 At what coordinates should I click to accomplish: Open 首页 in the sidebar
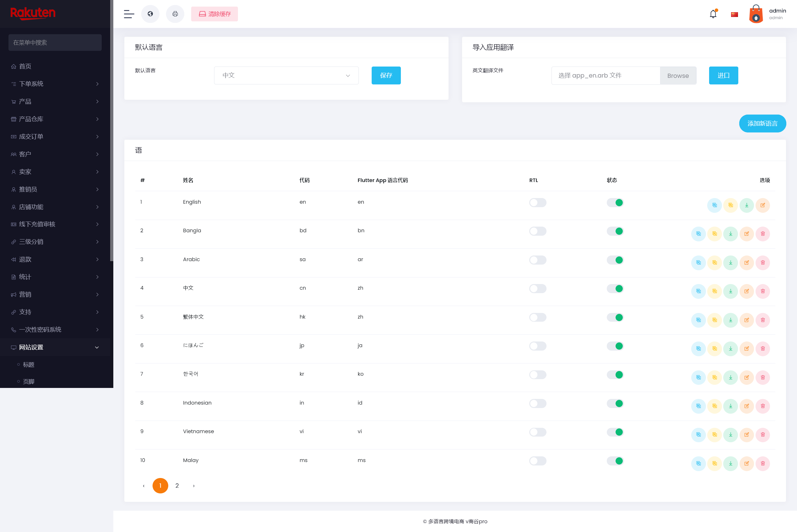25,66
